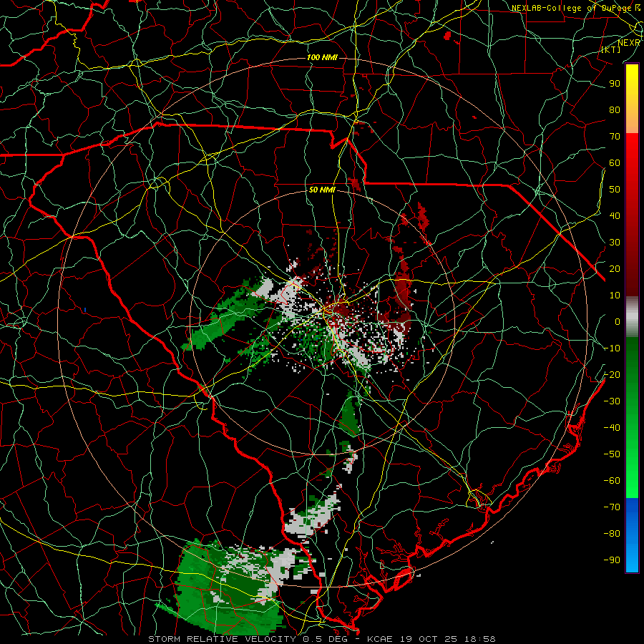This screenshot has height=644, width=644.
Task: Click the 30 value on the velocity scale
Action: 615,243
